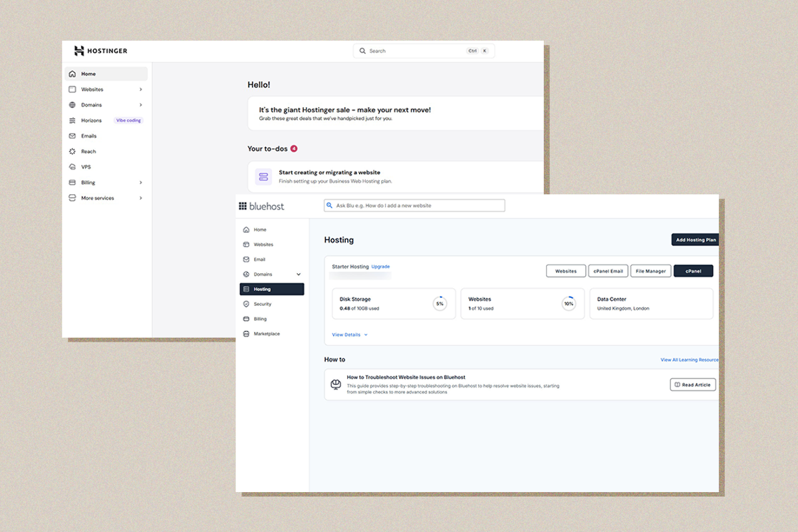Click the Hostinger logo icon
The image size is (798, 532).
tap(79, 51)
